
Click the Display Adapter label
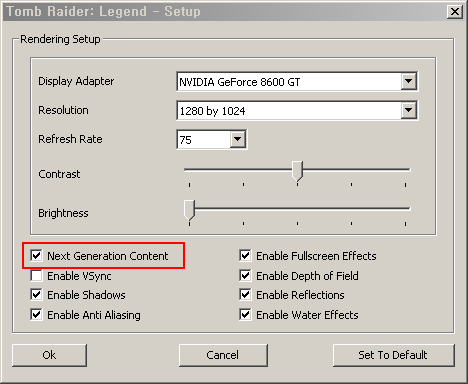[76, 81]
